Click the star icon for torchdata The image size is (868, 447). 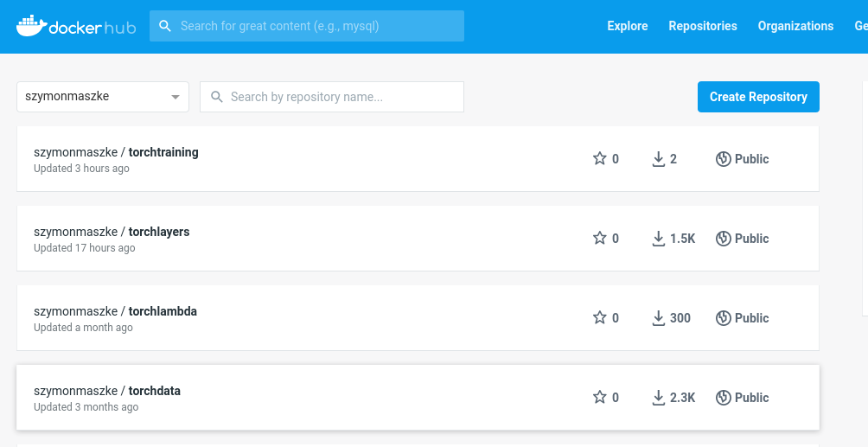coord(600,398)
